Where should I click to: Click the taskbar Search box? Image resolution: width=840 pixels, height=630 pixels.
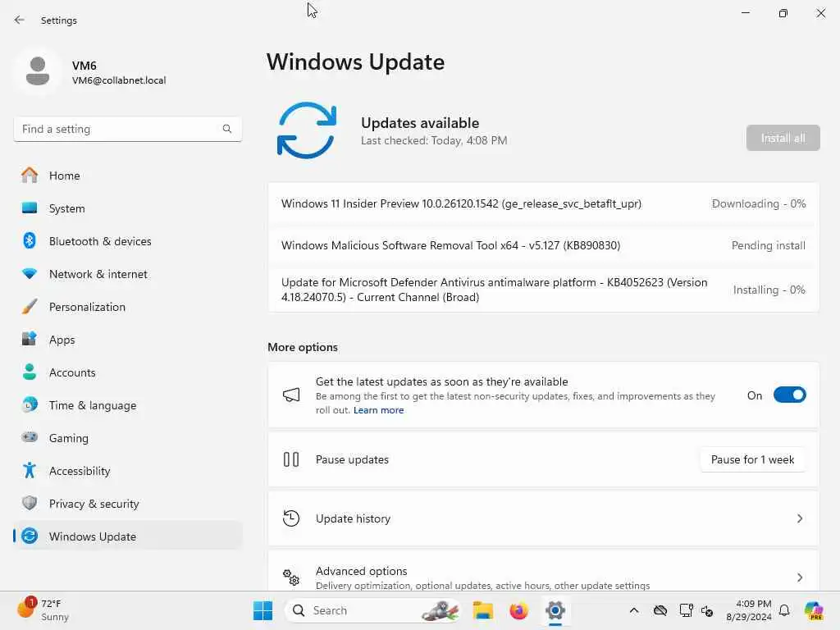point(373,610)
